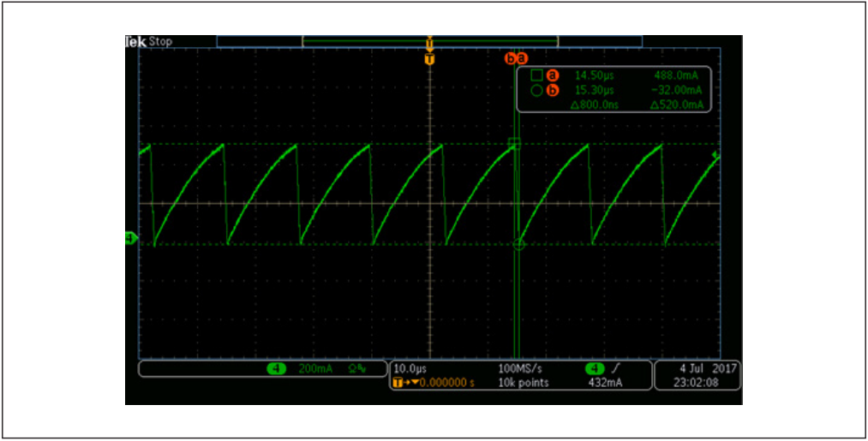
Task: Click the rising edge trigger slope icon
Action: tap(614, 368)
